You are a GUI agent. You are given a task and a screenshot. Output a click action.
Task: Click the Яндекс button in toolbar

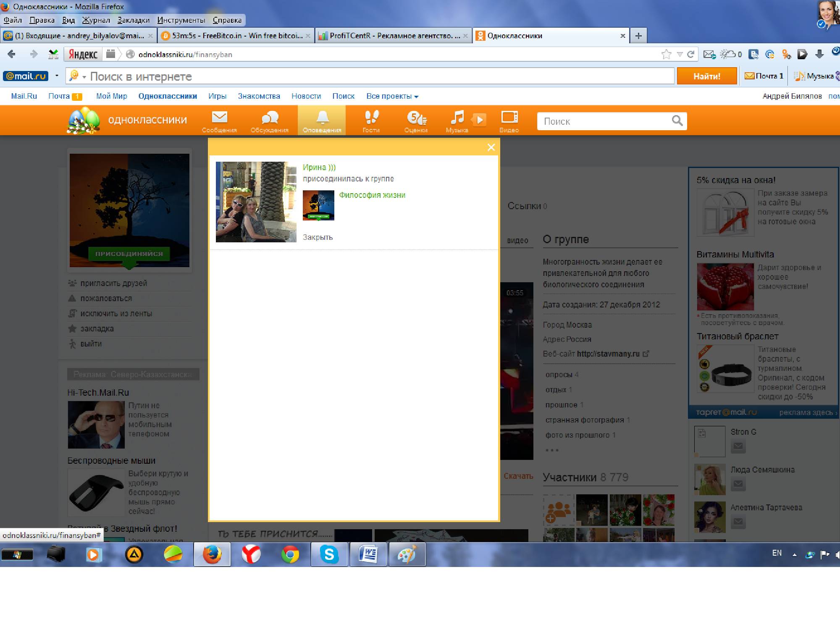click(x=83, y=54)
